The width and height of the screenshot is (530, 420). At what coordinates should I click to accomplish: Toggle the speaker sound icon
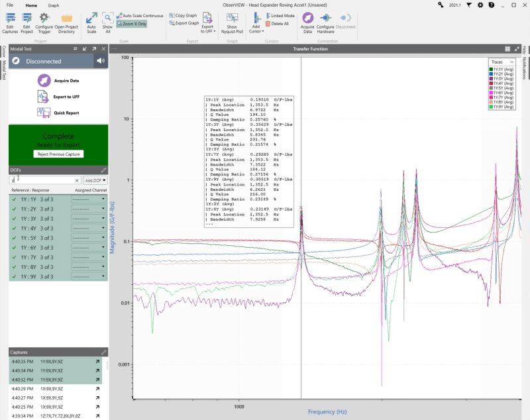[101, 61]
